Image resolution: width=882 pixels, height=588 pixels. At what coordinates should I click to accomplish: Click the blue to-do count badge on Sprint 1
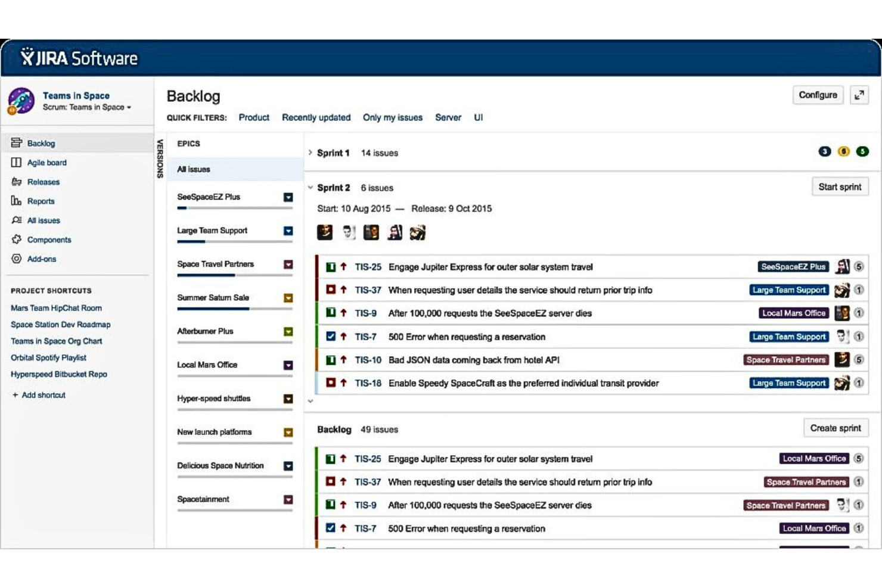pyautogui.click(x=824, y=151)
